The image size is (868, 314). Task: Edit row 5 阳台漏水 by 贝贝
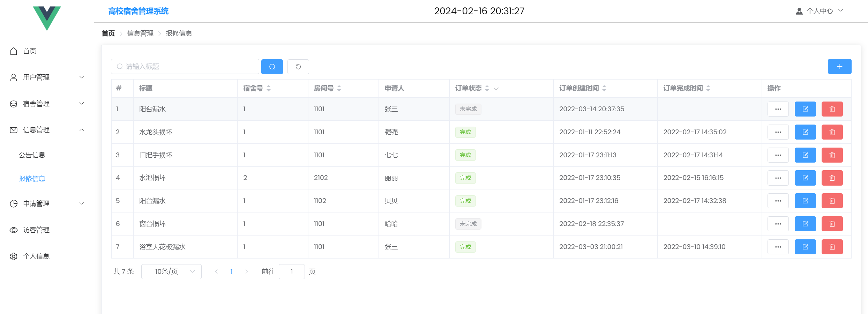coord(805,201)
